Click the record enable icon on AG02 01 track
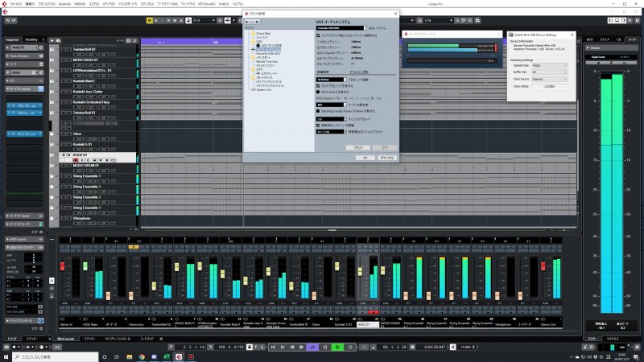Image resolution: width=644 pixels, height=362 pixels. click(74, 160)
